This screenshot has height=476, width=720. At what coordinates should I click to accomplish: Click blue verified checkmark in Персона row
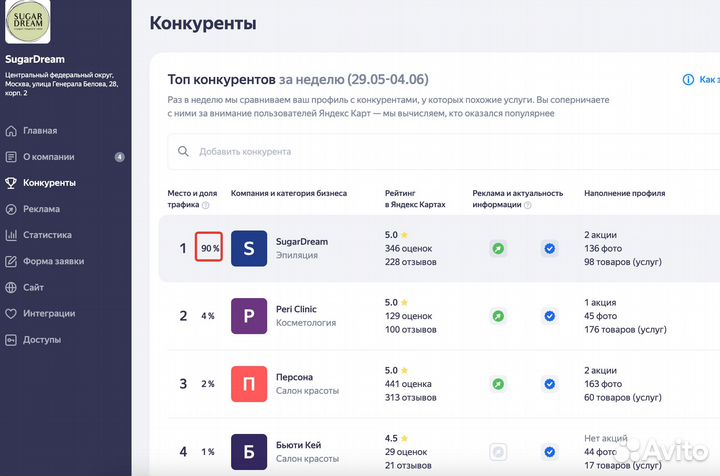550,384
